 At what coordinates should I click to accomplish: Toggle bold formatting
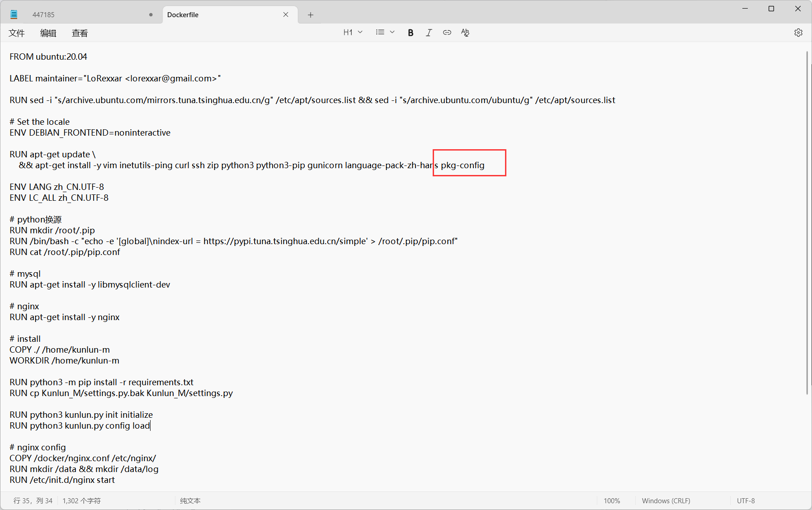pos(411,33)
